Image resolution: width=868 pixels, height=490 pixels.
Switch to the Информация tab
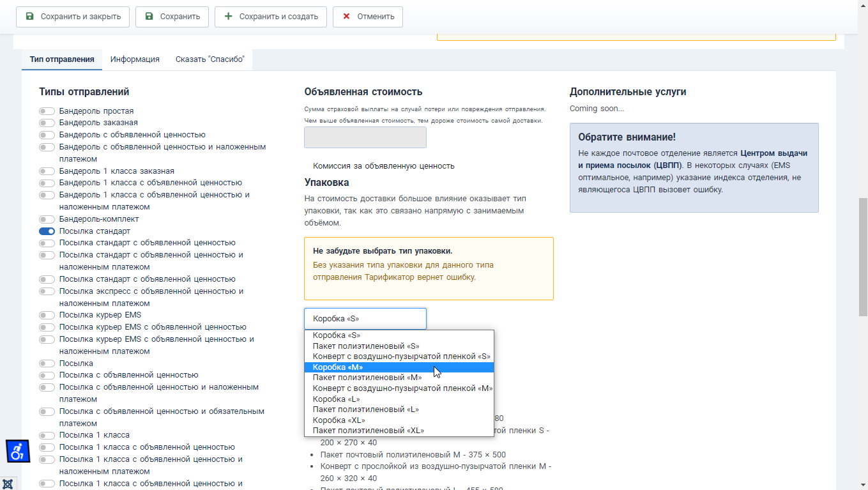(x=135, y=59)
